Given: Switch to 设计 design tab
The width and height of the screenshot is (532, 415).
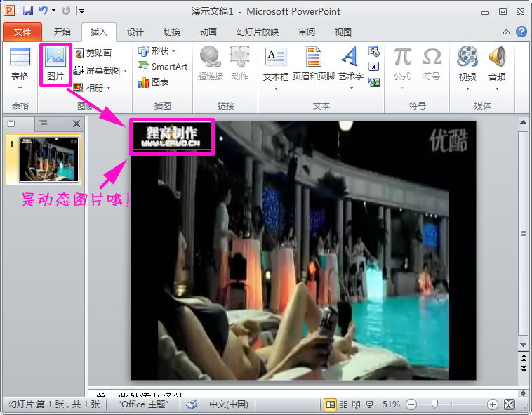Looking at the screenshot, I should pos(135,32).
